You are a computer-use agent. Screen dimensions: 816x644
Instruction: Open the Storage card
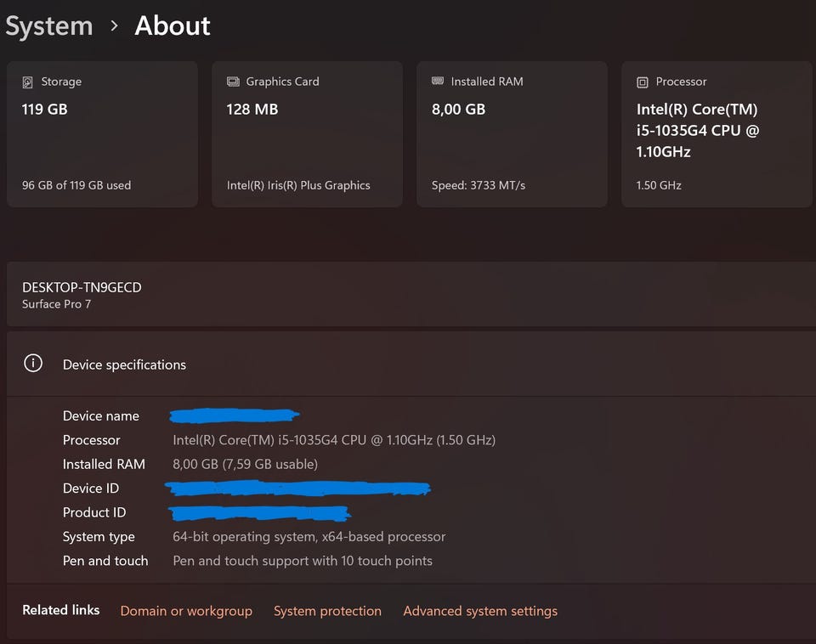click(x=103, y=134)
